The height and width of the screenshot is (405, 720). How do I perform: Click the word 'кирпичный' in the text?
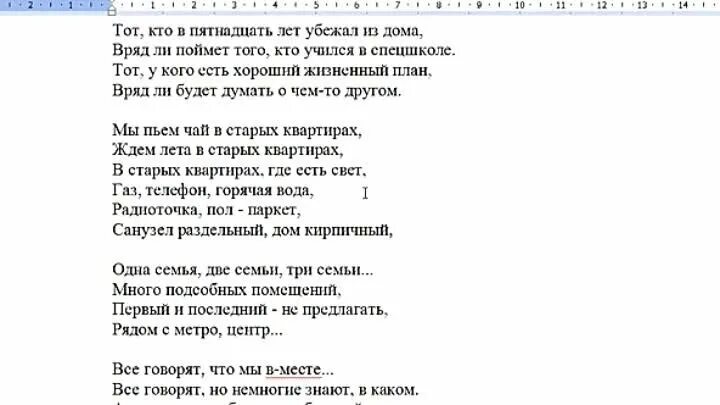348,231
